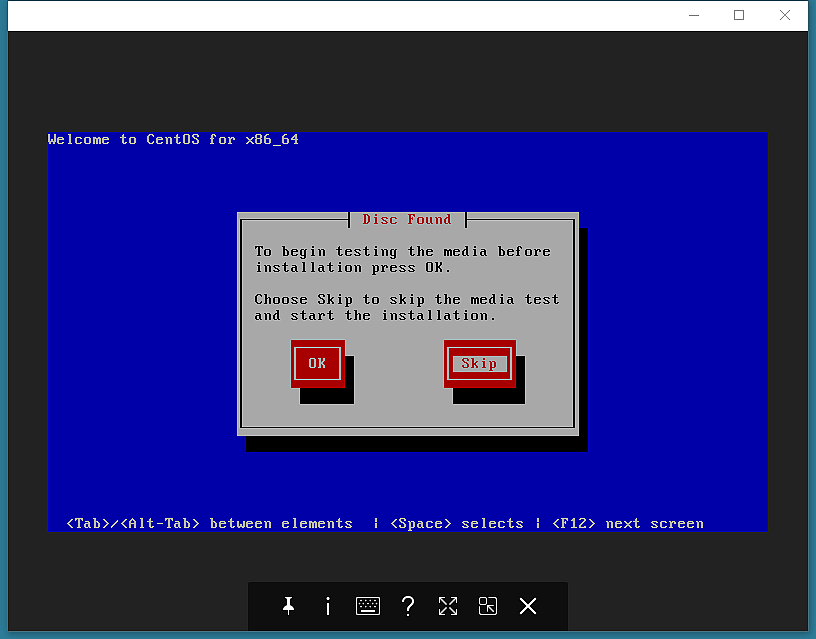Pin the remote console toolbar
816x639 pixels.
pos(288,606)
